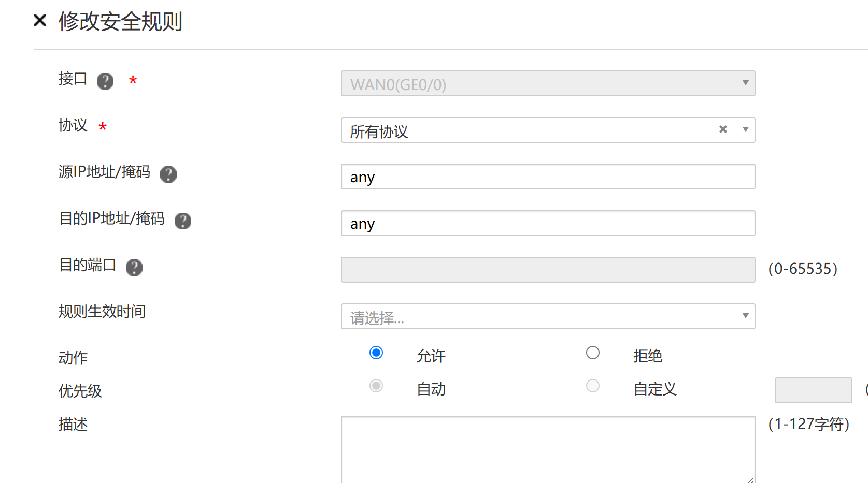Select the 允许 action radio button
The image size is (868, 483).
376,353
